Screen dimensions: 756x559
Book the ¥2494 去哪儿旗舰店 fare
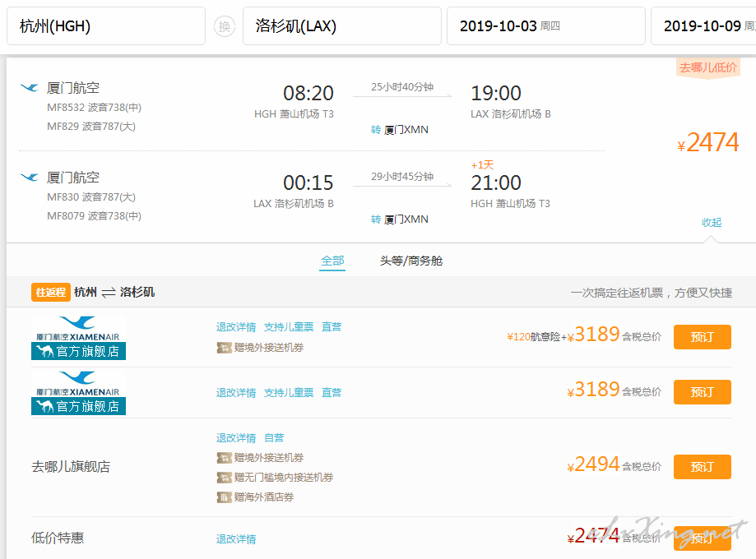702,466
